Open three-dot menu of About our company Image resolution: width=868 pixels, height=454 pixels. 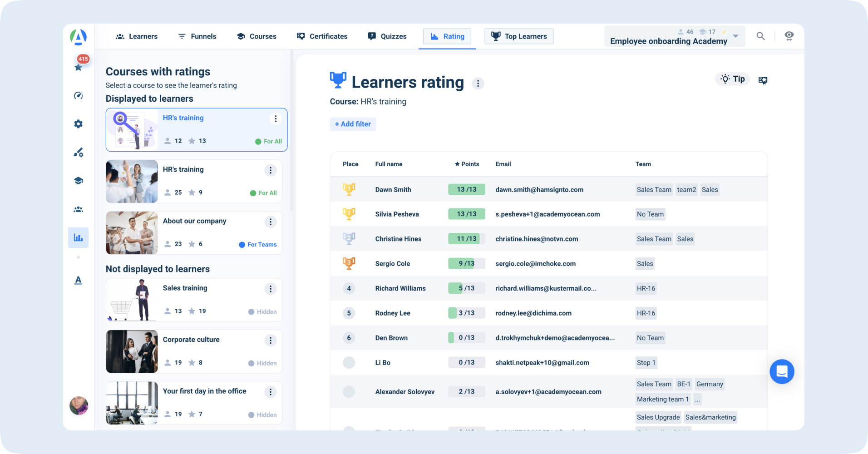point(271,222)
